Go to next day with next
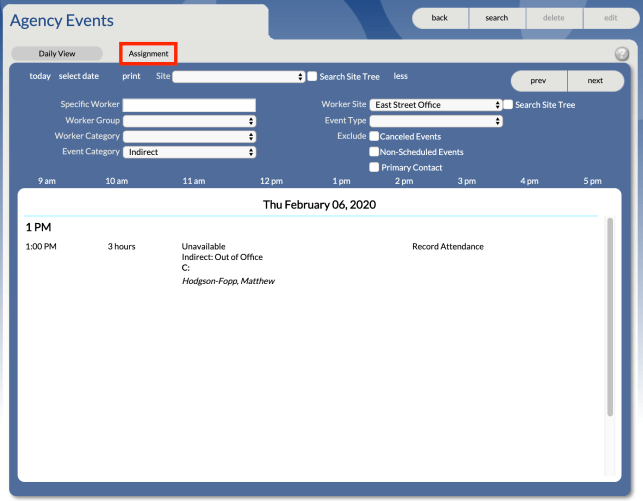This screenshot has height=501, width=643. click(x=595, y=81)
